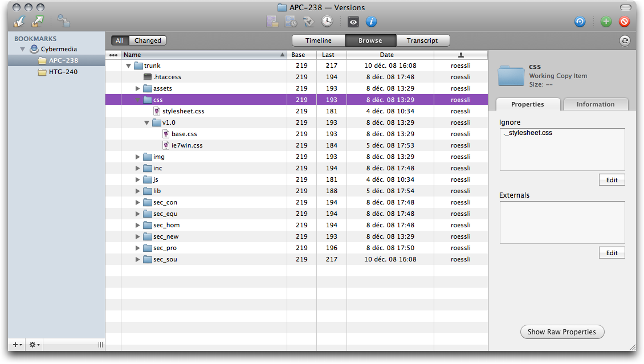Click the Diff compare files toolbar icon
Viewport: 644px width, 364px height.
click(x=272, y=21)
